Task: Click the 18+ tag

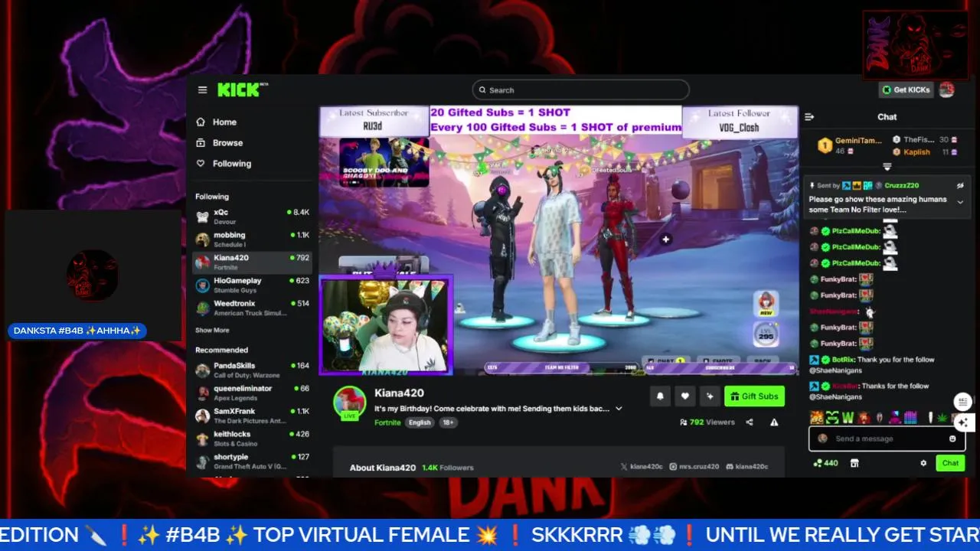Action: (448, 422)
